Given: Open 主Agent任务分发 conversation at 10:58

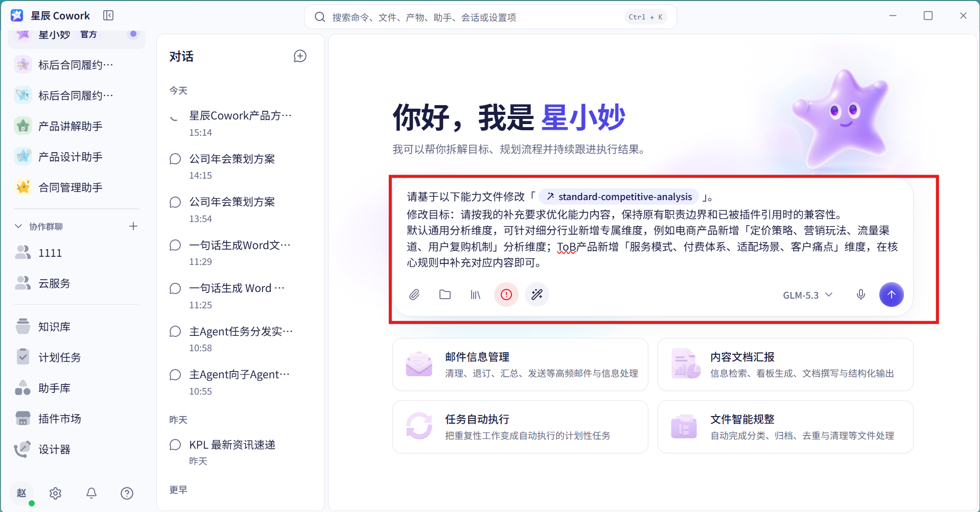Looking at the screenshot, I should (x=240, y=339).
